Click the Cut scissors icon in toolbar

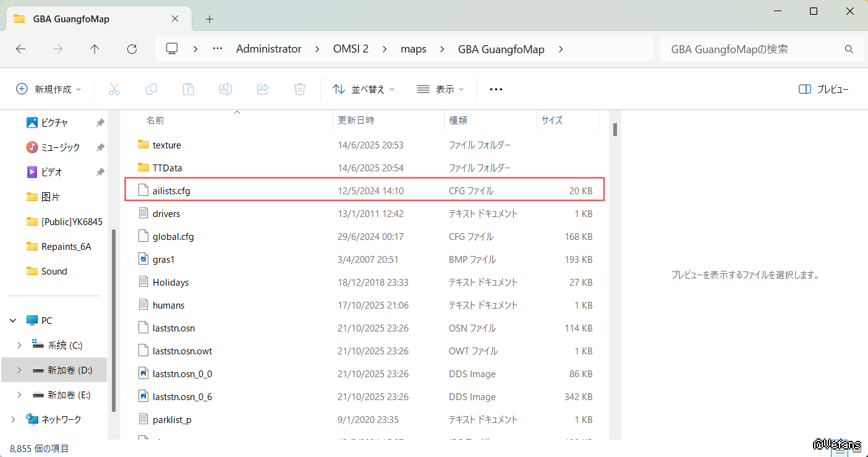pos(114,89)
